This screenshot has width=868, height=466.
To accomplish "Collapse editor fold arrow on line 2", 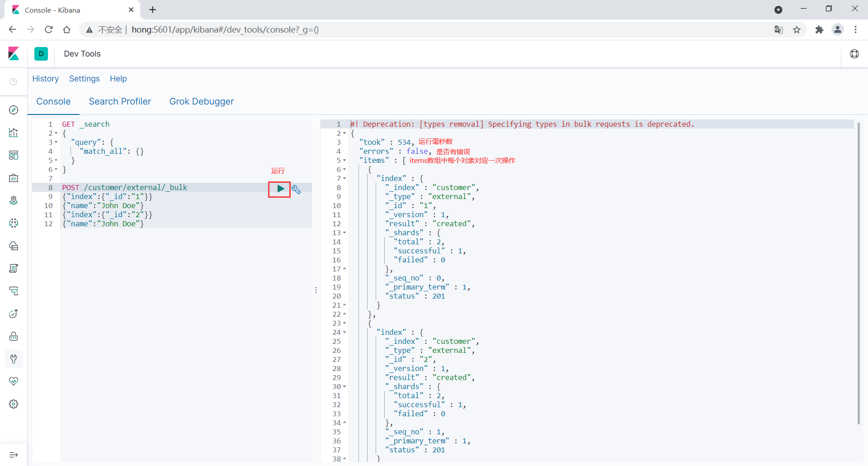I will (x=56, y=133).
